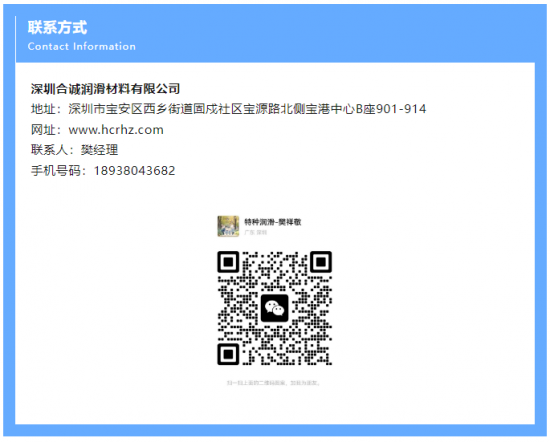This screenshot has width=550, height=442.
Task: Click the white vertical bar beside the heading
Action: (16, 39)
